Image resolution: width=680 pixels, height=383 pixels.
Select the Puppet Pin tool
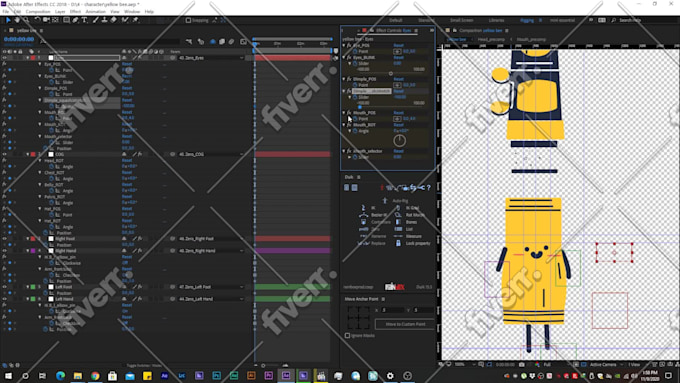tap(135, 20)
